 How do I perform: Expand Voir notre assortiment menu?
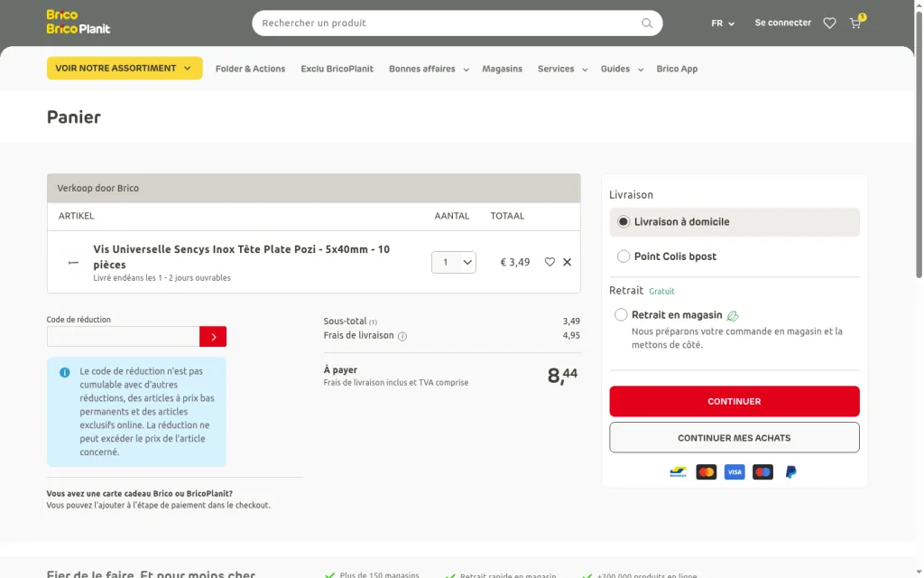click(x=125, y=68)
